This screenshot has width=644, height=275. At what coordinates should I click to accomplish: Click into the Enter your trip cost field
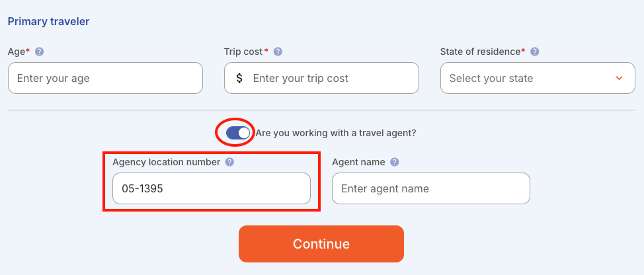click(321, 78)
